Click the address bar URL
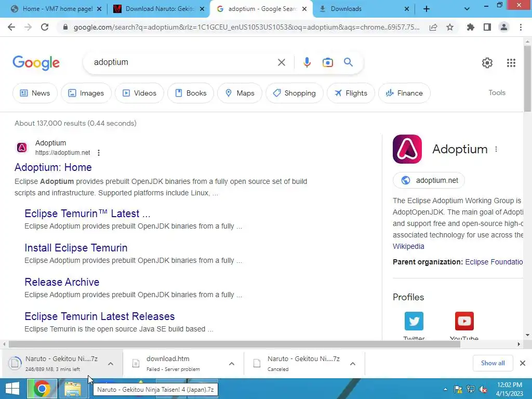Viewport: 532px width, 399px height. [x=246, y=27]
